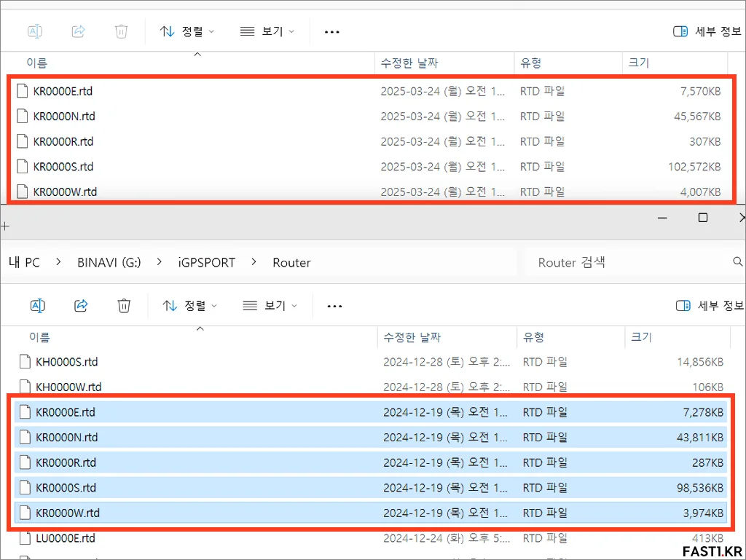The width and height of the screenshot is (746, 560).
Task: Select KH0000S.rtd file in Router window
Action: 371,362
